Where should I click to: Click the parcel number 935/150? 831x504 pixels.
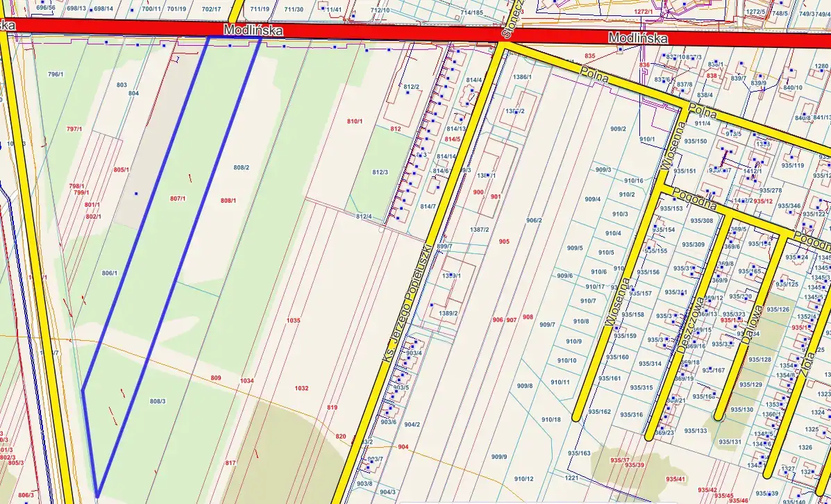pos(695,142)
